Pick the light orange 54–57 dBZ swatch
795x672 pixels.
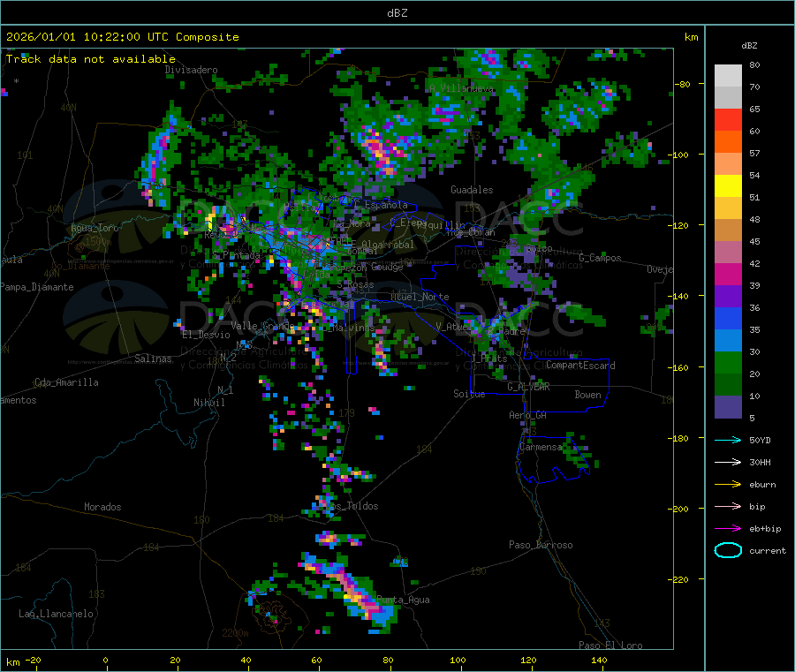728,164
